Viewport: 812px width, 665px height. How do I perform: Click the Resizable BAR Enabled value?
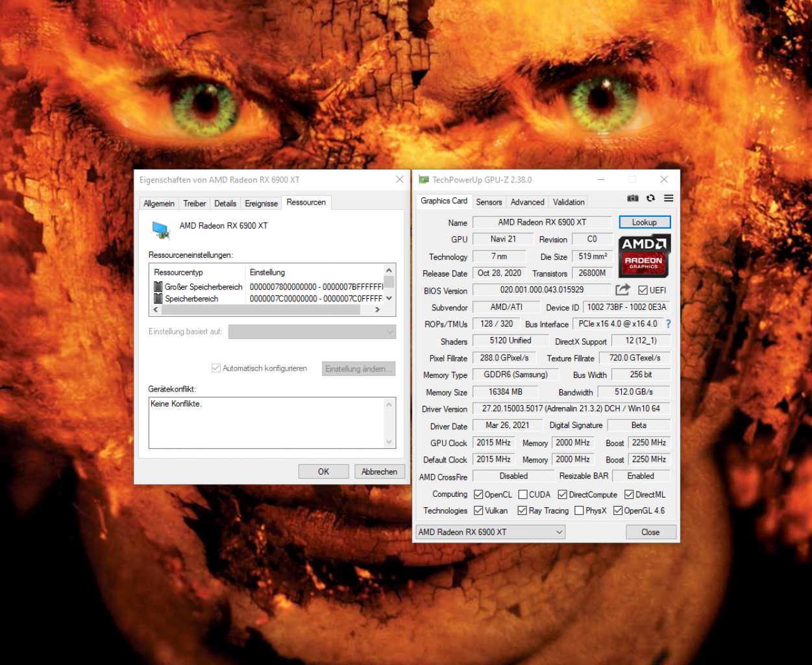click(x=641, y=476)
